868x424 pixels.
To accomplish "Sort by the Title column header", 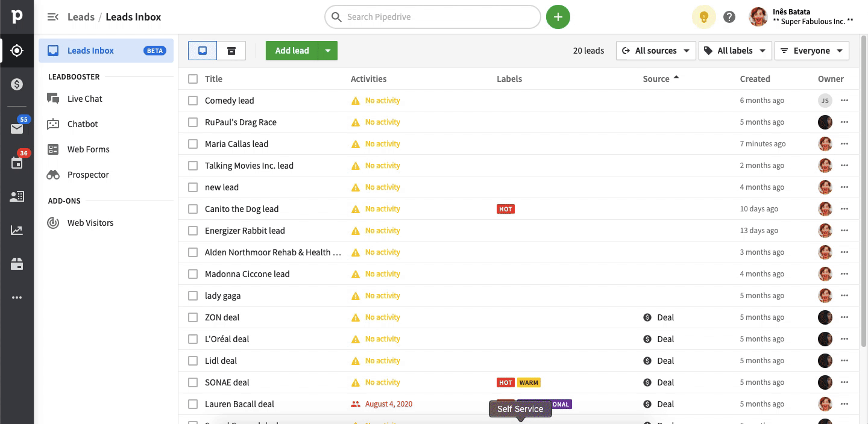I will click(213, 79).
